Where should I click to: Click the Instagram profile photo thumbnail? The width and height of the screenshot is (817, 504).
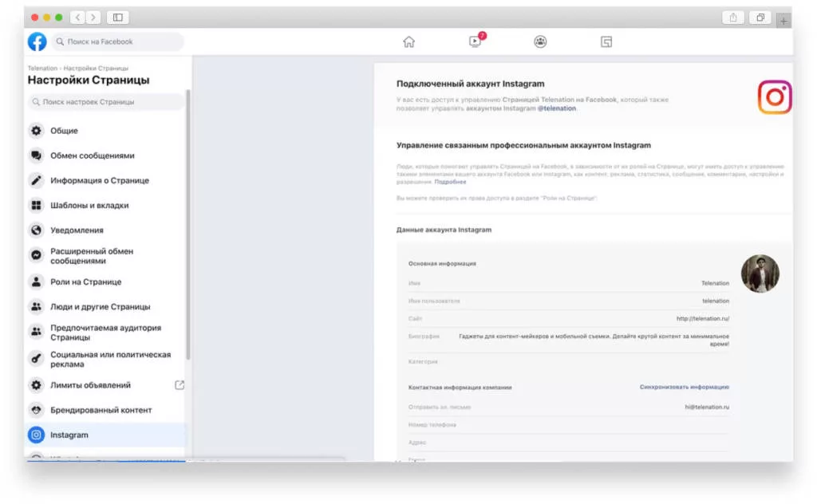(760, 274)
